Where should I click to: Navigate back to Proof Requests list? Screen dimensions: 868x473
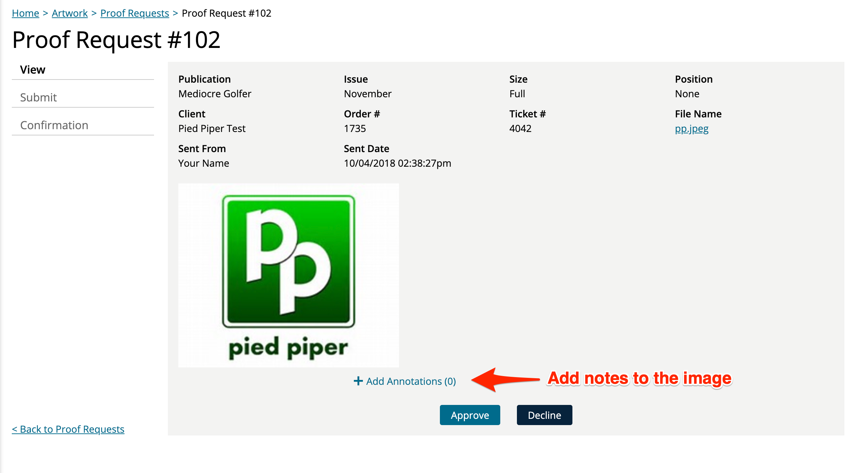tap(68, 429)
